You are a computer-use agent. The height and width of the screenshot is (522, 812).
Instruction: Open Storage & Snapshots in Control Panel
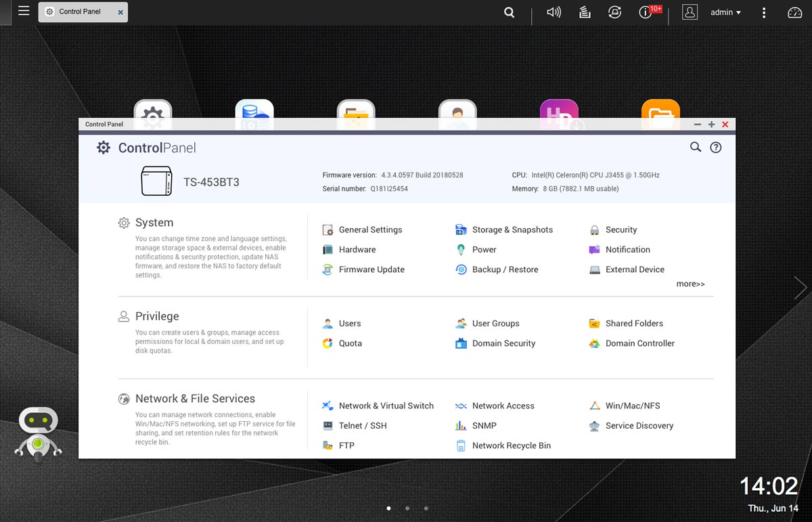pos(504,230)
